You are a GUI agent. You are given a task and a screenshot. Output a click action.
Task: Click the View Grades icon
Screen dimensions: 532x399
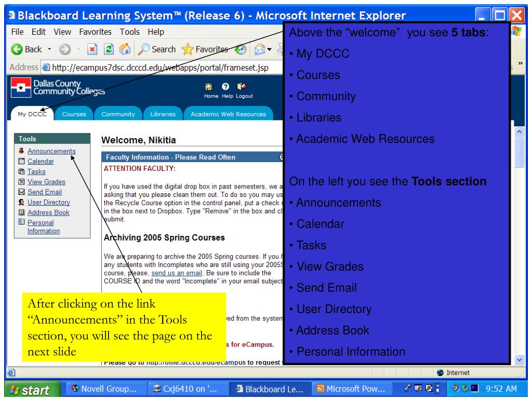coord(21,181)
